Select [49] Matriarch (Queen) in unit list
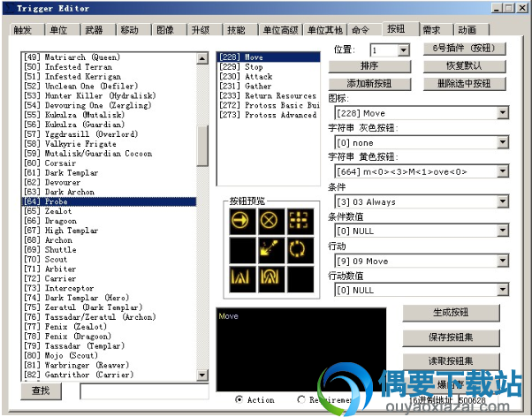The width and height of the screenshot is (532, 417). 109,57
